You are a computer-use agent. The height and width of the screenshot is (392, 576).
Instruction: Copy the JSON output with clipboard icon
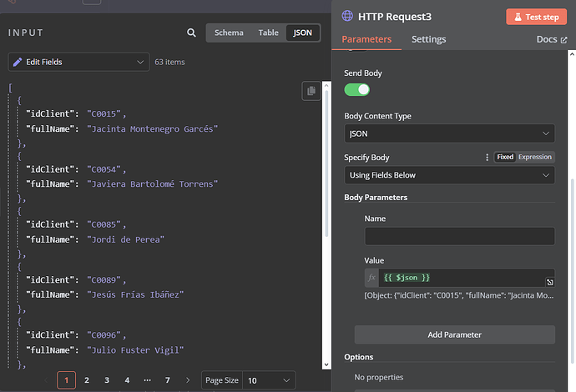pyautogui.click(x=311, y=91)
